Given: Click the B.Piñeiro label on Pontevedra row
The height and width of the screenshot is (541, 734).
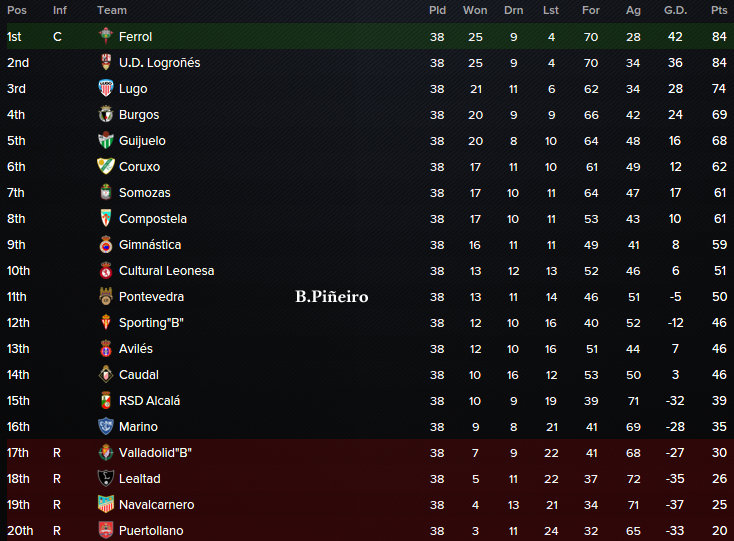Looking at the screenshot, I should [332, 297].
